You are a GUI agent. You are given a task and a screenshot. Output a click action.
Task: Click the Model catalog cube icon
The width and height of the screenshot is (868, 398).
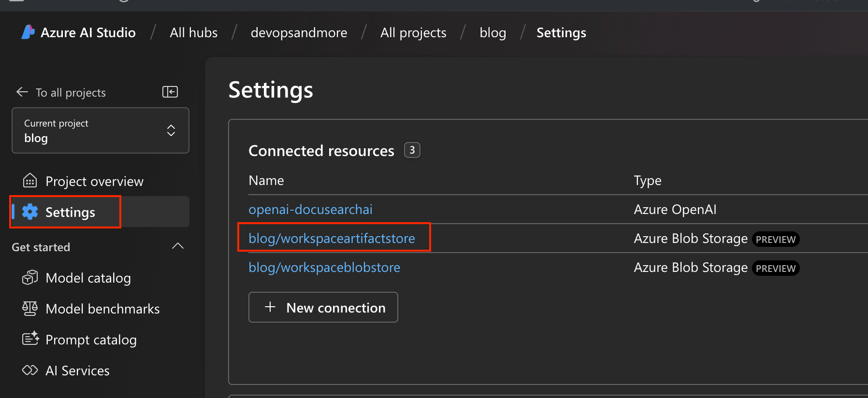(x=30, y=278)
